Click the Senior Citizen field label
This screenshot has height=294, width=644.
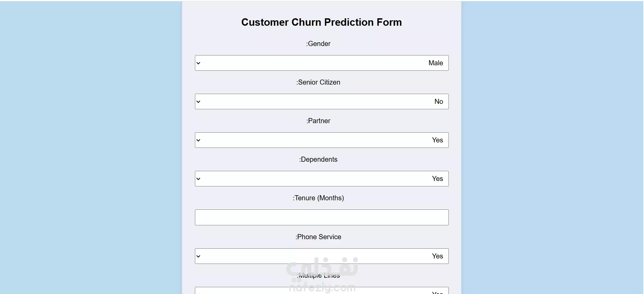click(318, 83)
